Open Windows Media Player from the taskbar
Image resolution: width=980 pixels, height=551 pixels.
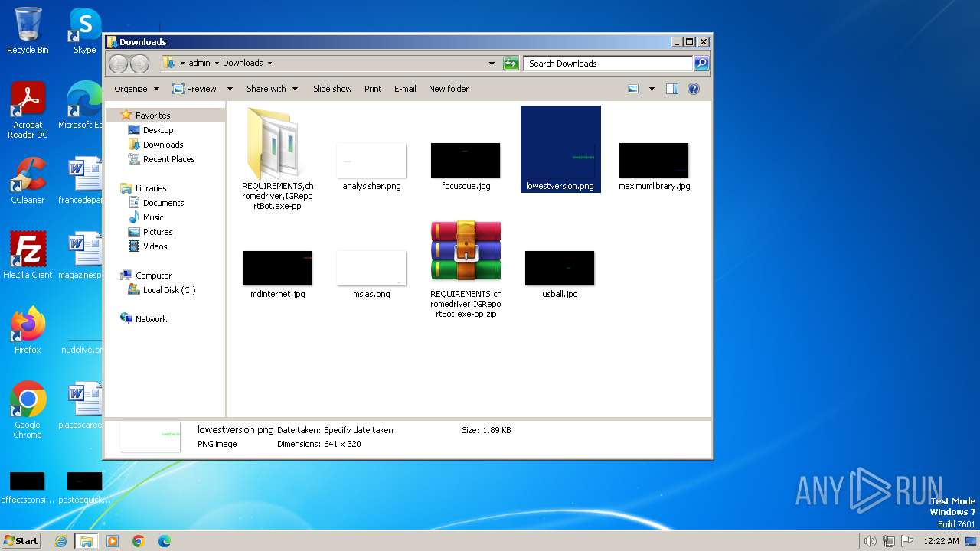(113, 541)
